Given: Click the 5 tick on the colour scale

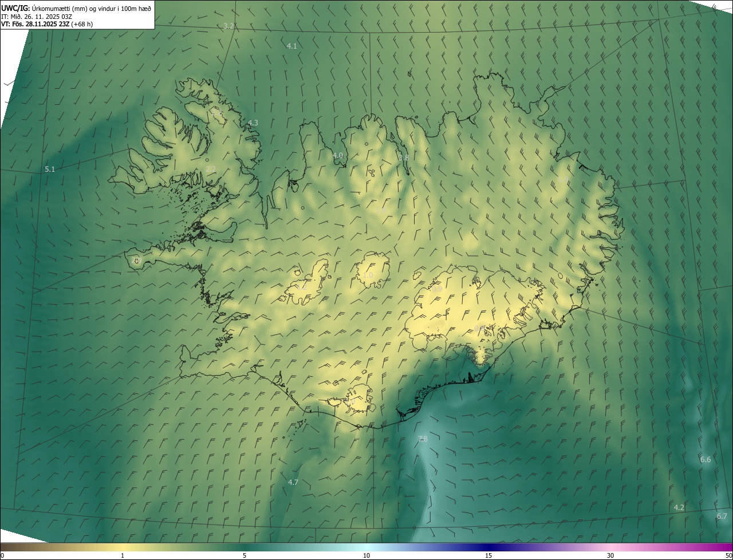Looking at the screenshot, I should 245,555.
